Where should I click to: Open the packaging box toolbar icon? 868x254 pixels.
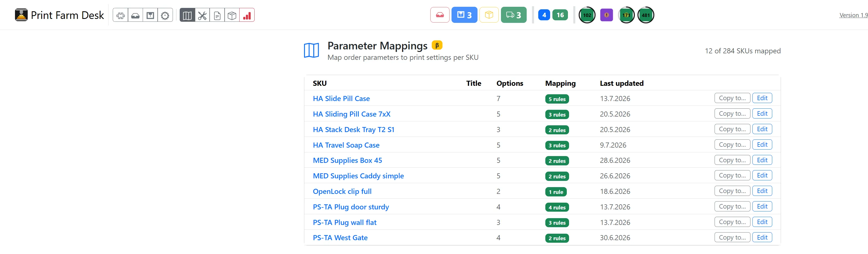(150, 15)
